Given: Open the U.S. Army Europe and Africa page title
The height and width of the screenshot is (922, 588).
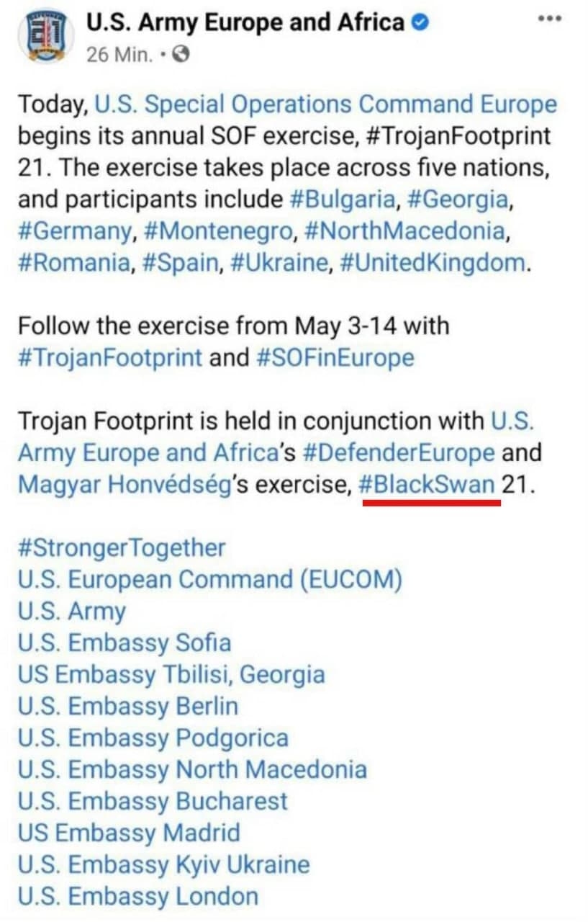Looking at the screenshot, I should click(245, 24).
